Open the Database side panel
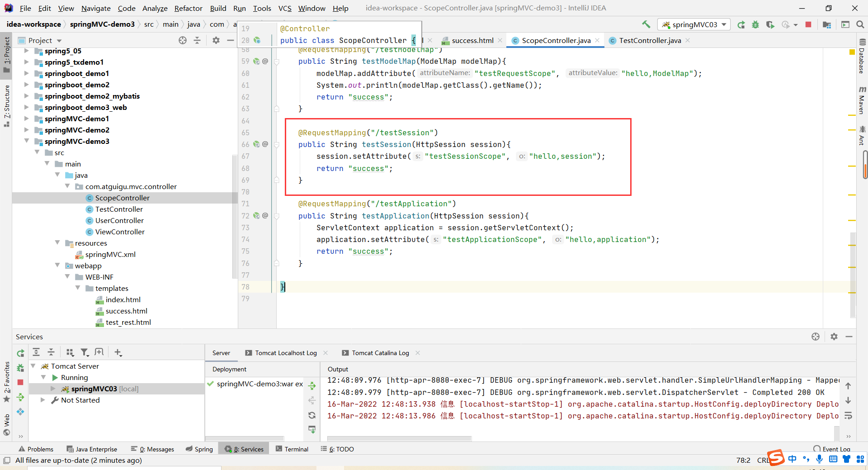868x470 pixels. 862,56
